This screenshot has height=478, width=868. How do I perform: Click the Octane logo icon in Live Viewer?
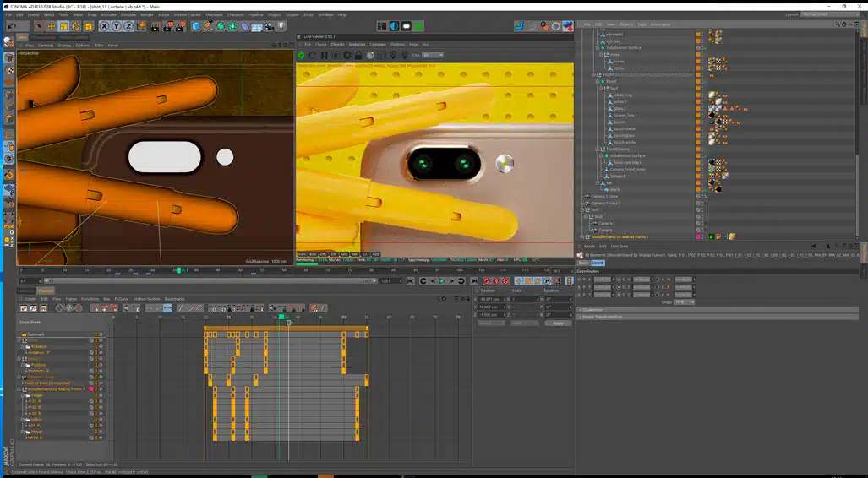[301, 55]
